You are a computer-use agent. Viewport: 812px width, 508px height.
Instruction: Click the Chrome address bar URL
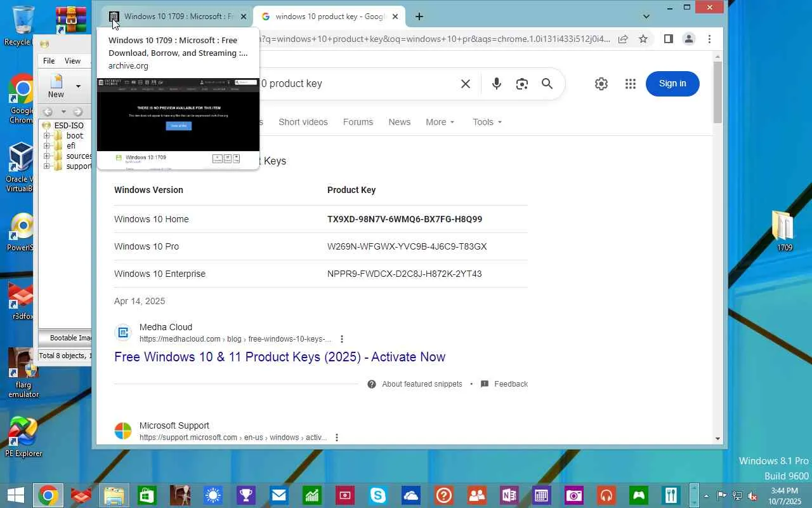[x=435, y=39]
